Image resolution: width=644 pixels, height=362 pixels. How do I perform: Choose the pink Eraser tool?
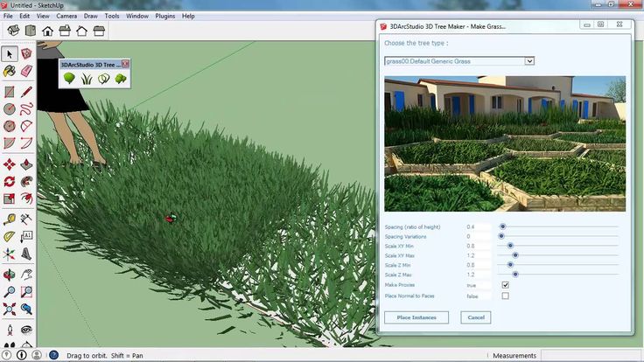(x=26, y=71)
